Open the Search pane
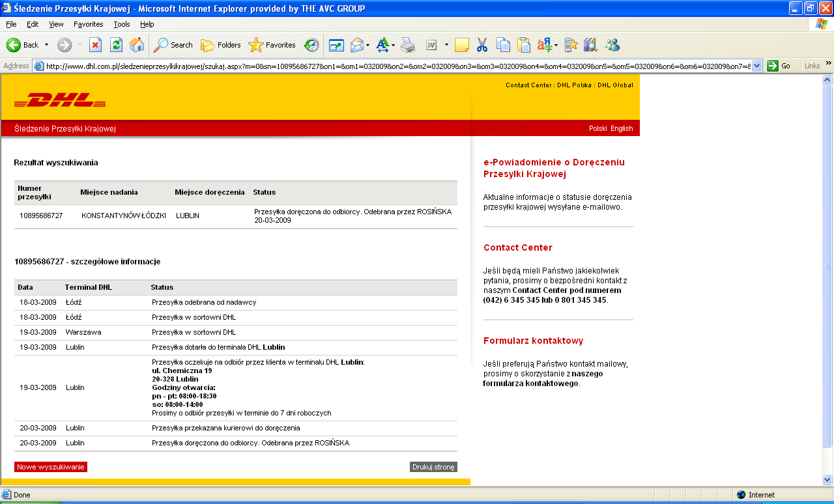This screenshot has height=504, width=834. (x=173, y=45)
